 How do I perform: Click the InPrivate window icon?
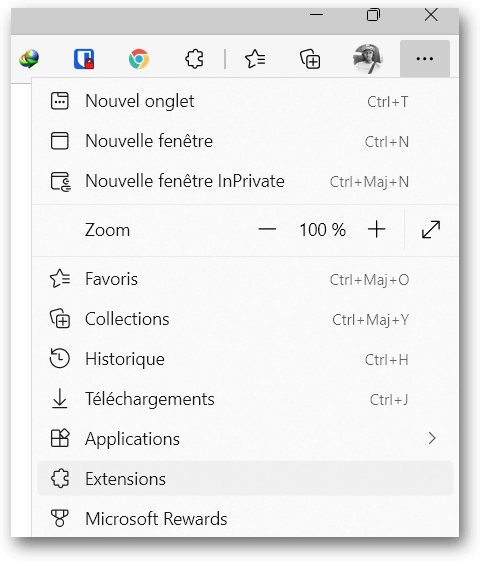point(60,181)
